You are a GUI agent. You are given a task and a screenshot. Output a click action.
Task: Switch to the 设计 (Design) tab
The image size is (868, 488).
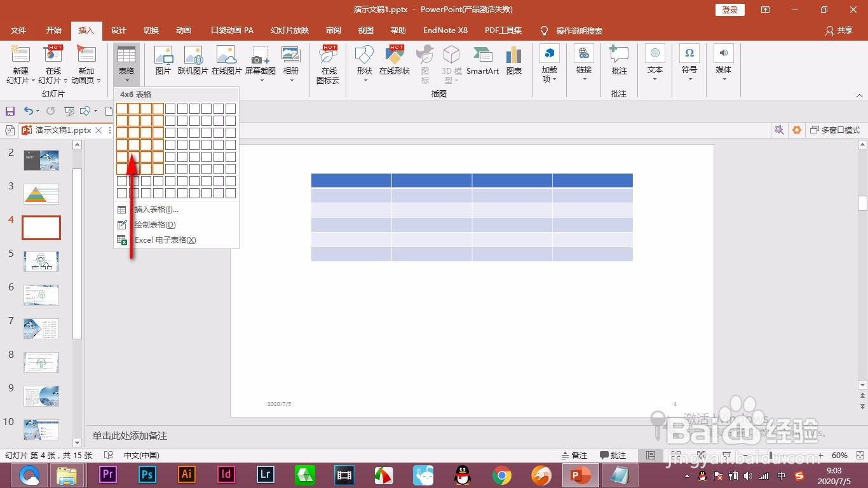[x=119, y=30]
